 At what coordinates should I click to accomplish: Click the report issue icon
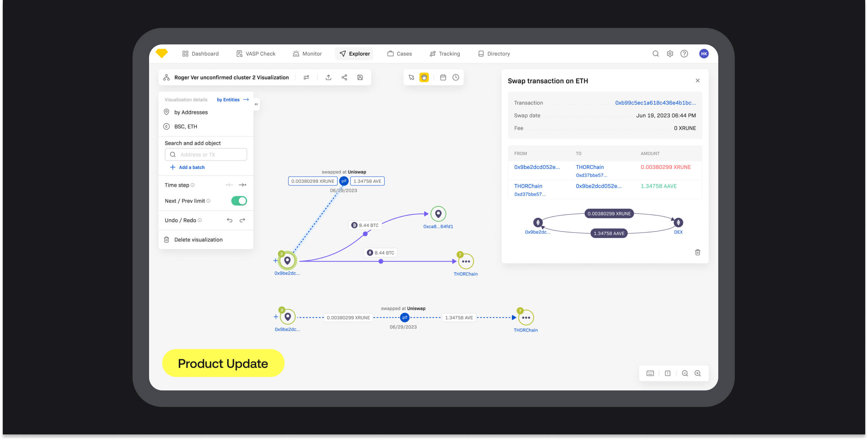[x=668, y=374]
